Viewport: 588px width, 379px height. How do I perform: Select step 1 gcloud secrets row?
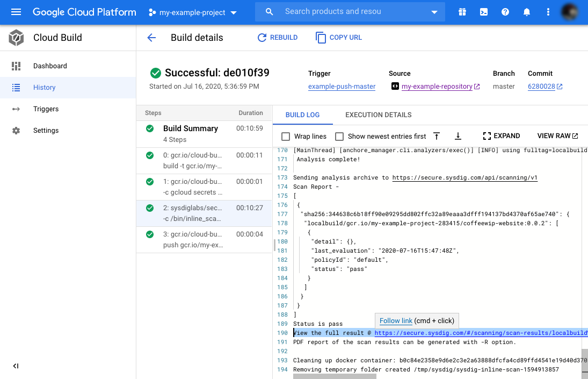point(204,187)
